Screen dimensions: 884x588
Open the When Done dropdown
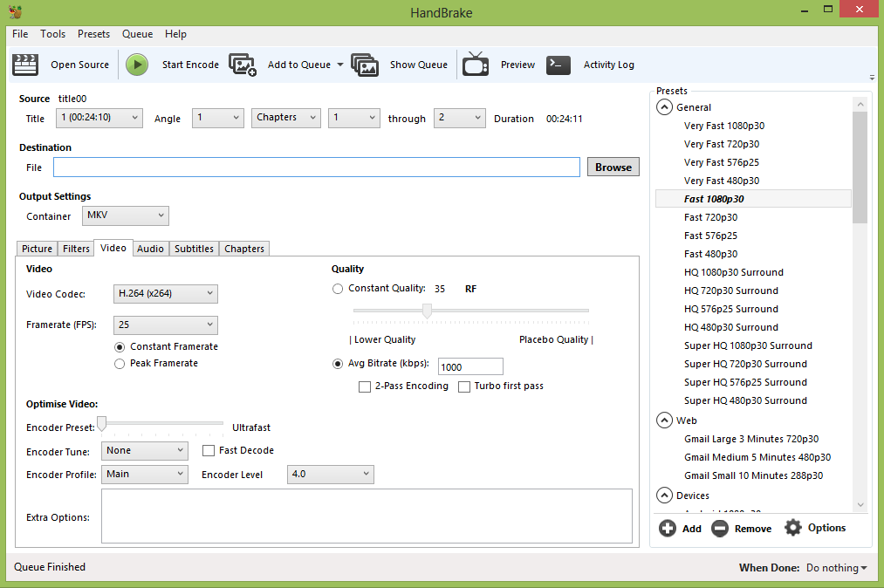tap(837, 568)
